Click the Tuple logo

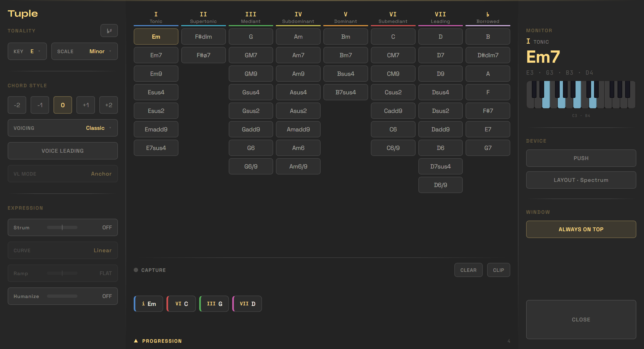(23, 13)
